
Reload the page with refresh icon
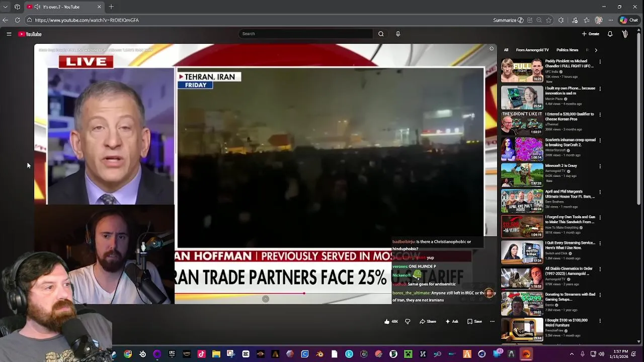point(17,20)
